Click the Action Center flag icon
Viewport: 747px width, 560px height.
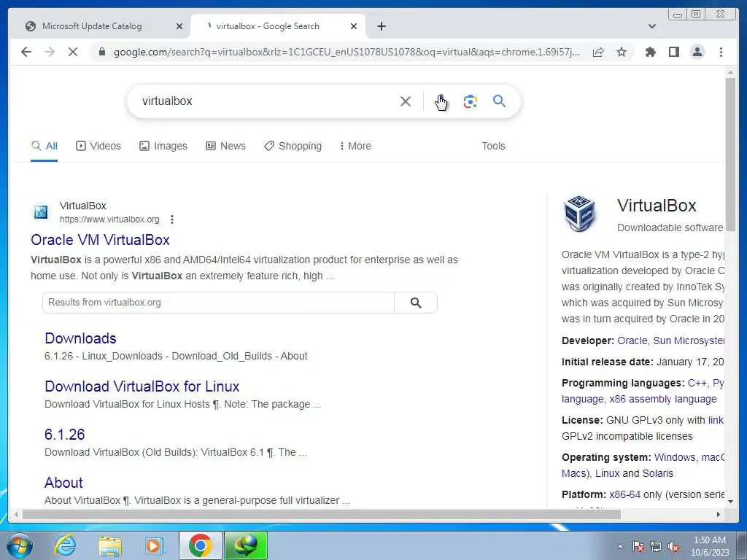[x=638, y=546]
